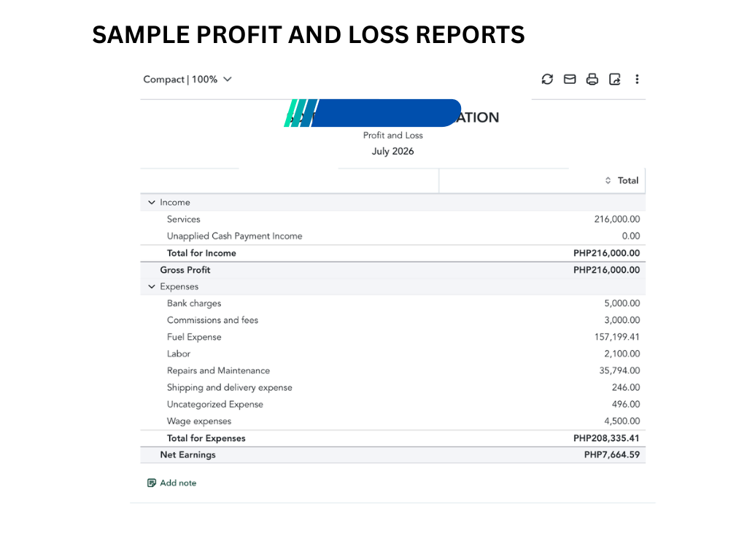Select Unapplied Cash Payment Income row
Screen dimensions: 747x560
coord(392,236)
